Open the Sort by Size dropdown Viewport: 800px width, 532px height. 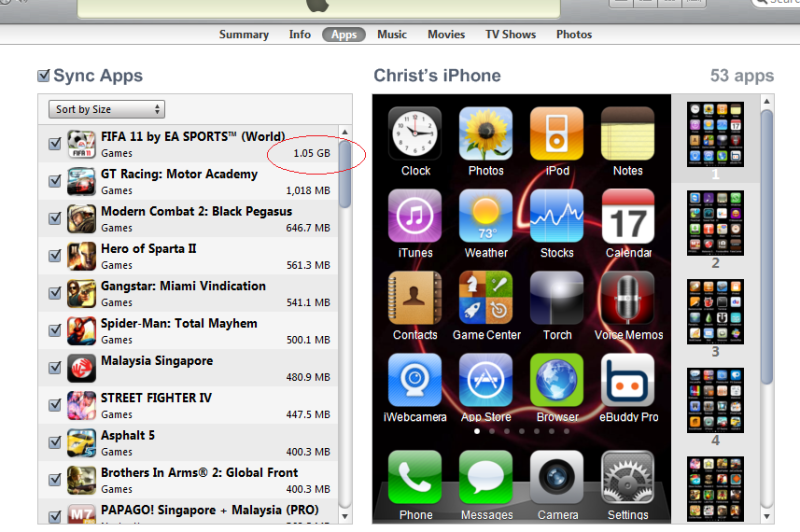pyautogui.click(x=107, y=109)
